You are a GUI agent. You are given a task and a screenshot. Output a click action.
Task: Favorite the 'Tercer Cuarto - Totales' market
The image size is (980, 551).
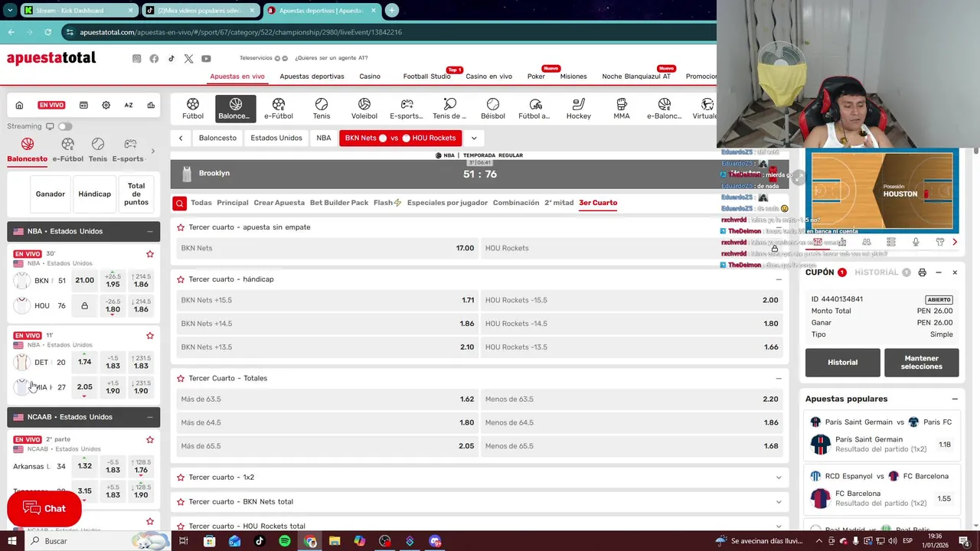(x=181, y=378)
